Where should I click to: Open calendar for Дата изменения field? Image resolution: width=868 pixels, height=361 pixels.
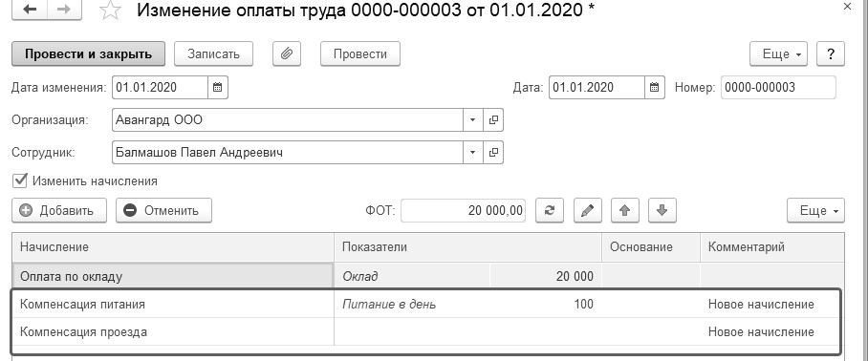pos(218,87)
